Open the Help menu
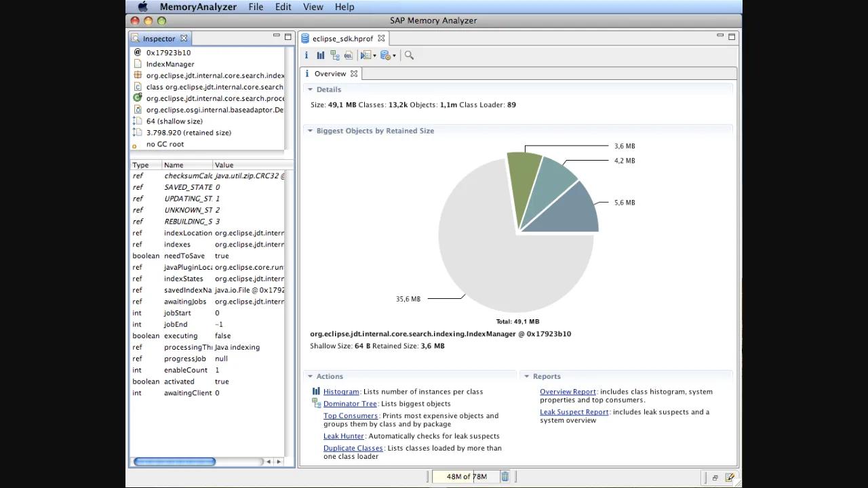868x488 pixels. (344, 7)
